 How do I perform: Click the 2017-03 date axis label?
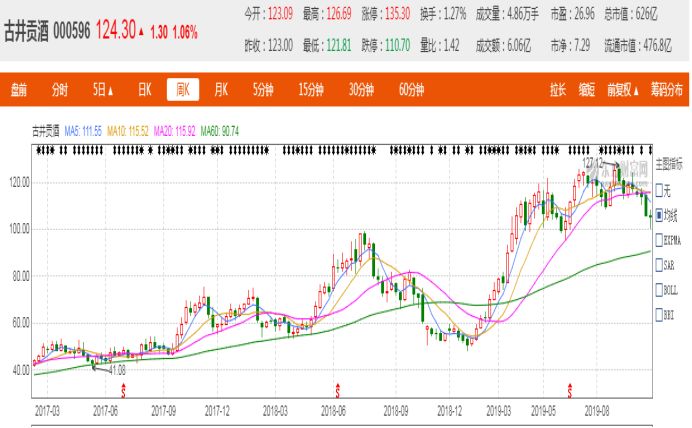(47, 411)
